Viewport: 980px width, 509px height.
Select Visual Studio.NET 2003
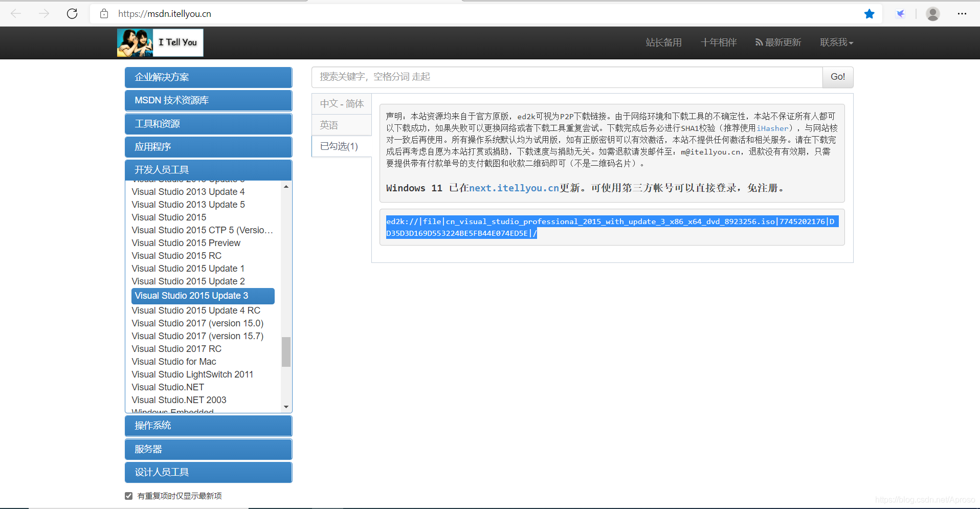coord(179,400)
